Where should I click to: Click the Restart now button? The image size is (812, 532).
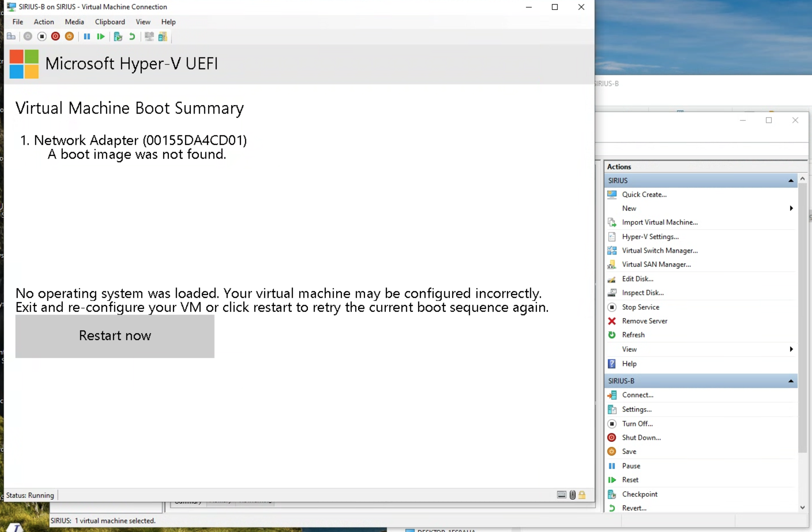[x=115, y=336]
